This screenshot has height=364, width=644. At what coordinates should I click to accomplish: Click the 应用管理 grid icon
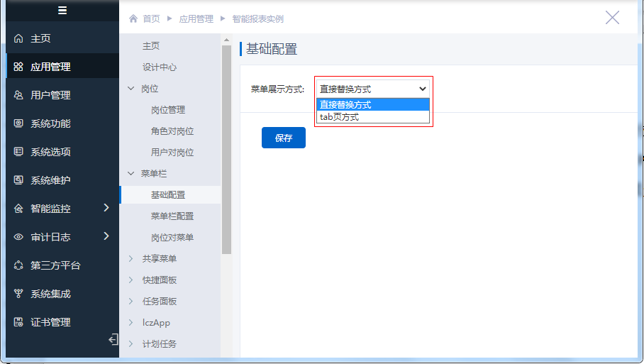point(18,67)
